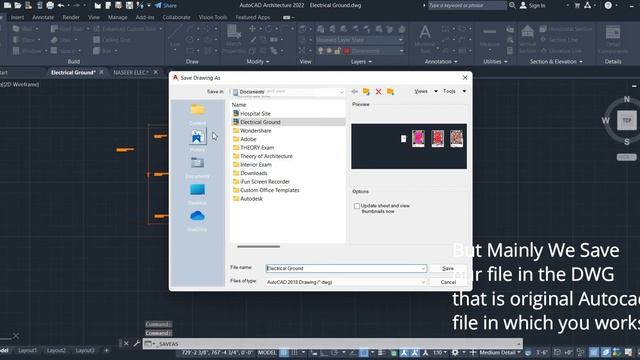Screen dimensions: 640x360
Task: Click the Share button in title bar
Action: (166, 5)
